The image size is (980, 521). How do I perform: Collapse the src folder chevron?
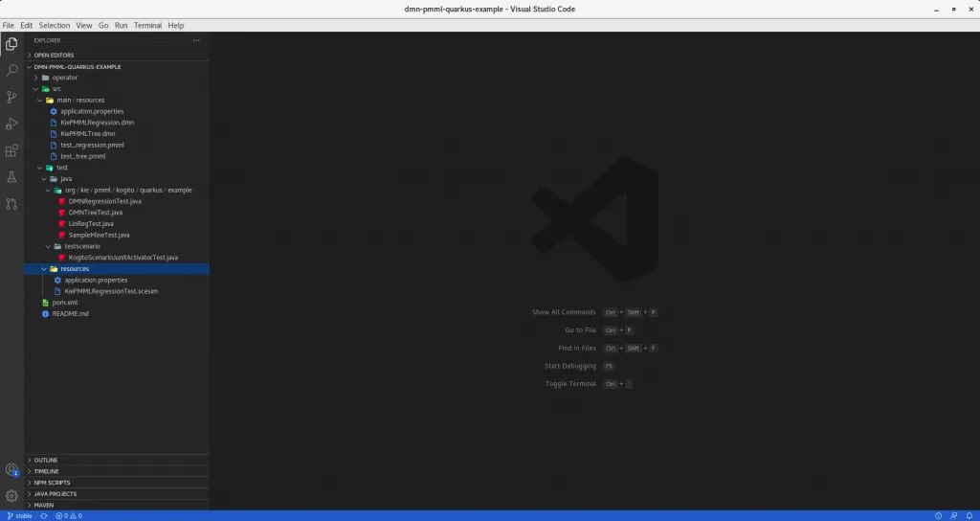point(36,89)
